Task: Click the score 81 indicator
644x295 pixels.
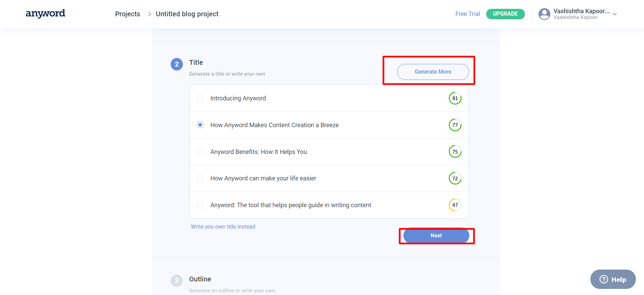Action: 455,98
